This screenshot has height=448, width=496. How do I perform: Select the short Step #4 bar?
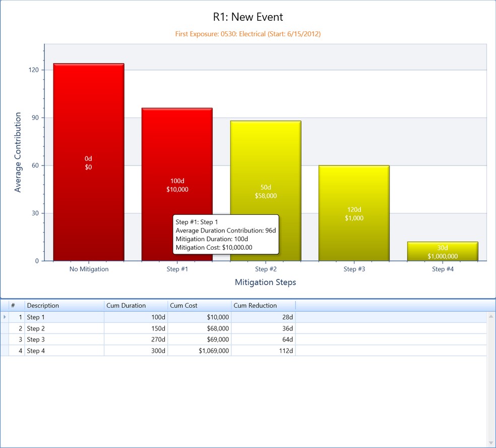(443, 251)
